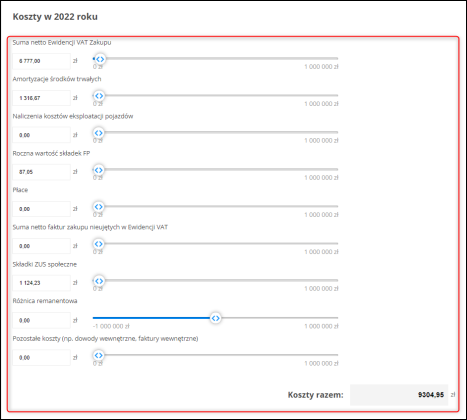The width and height of the screenshot is (467, 420).
Task: Click the 'Koszty razem:' label
Action: tap(316, 395)
